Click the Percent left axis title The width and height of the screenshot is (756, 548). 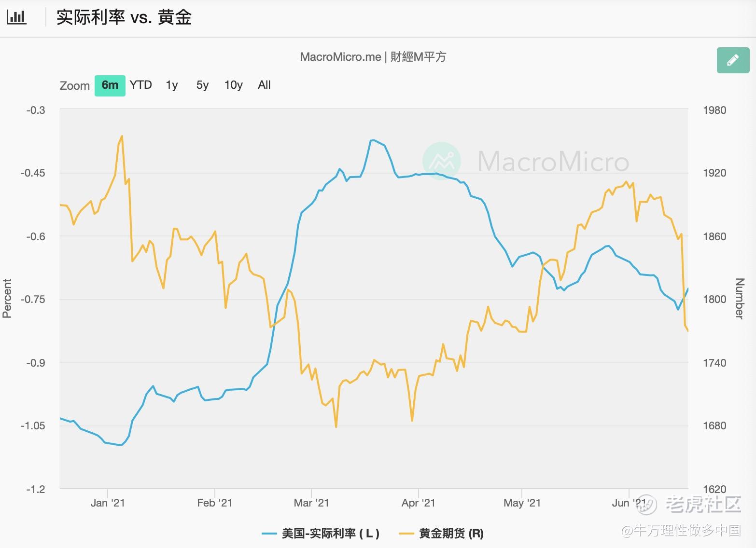[7, 298]
